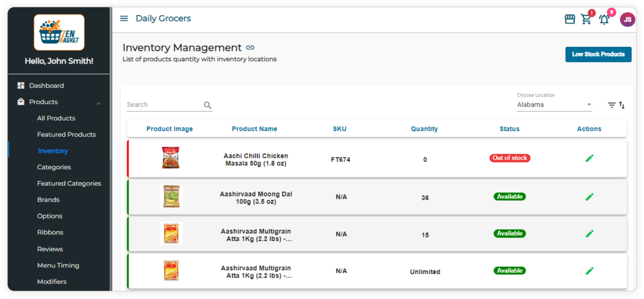644x299 pixels.
Task: Open Featured Products in sidebar
Action: (66, 135)
